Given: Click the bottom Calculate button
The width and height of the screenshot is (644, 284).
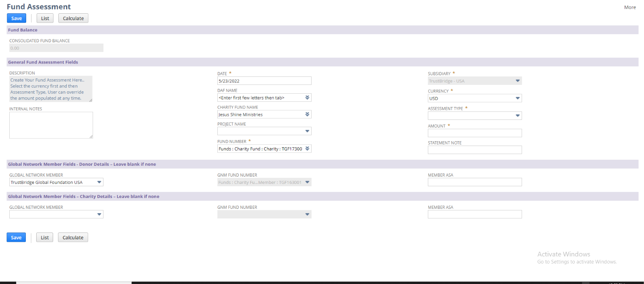Looking at the screenshot, I should click(73, 237).
